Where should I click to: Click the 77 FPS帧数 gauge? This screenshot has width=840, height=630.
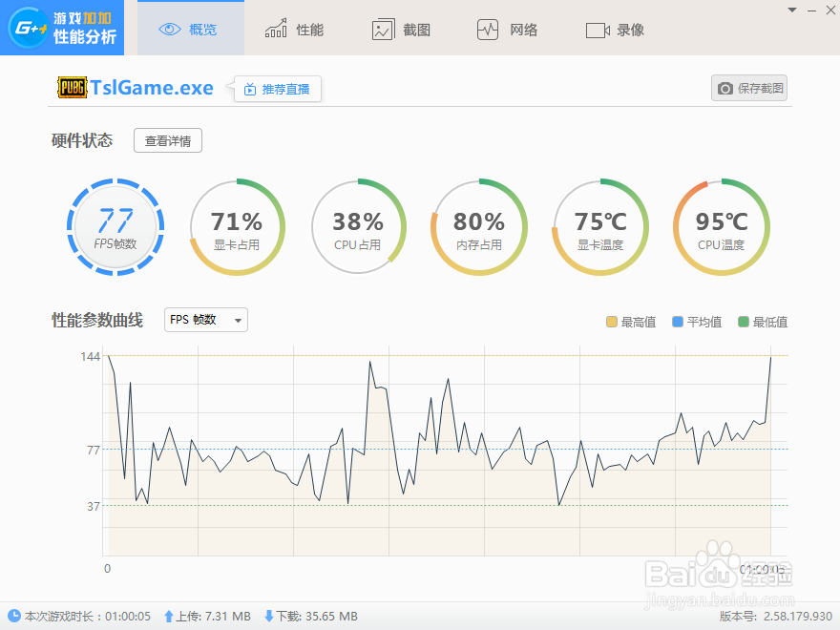(115, 226)
